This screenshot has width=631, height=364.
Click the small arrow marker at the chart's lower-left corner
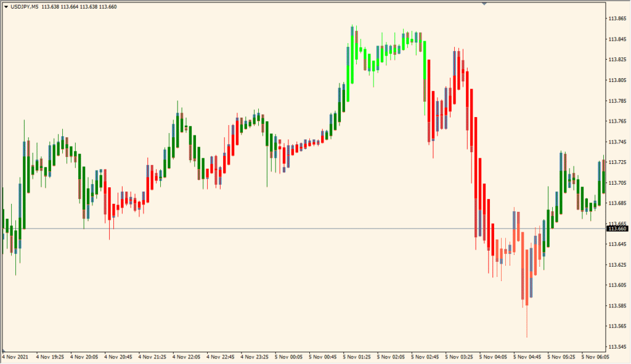point(3,350)
